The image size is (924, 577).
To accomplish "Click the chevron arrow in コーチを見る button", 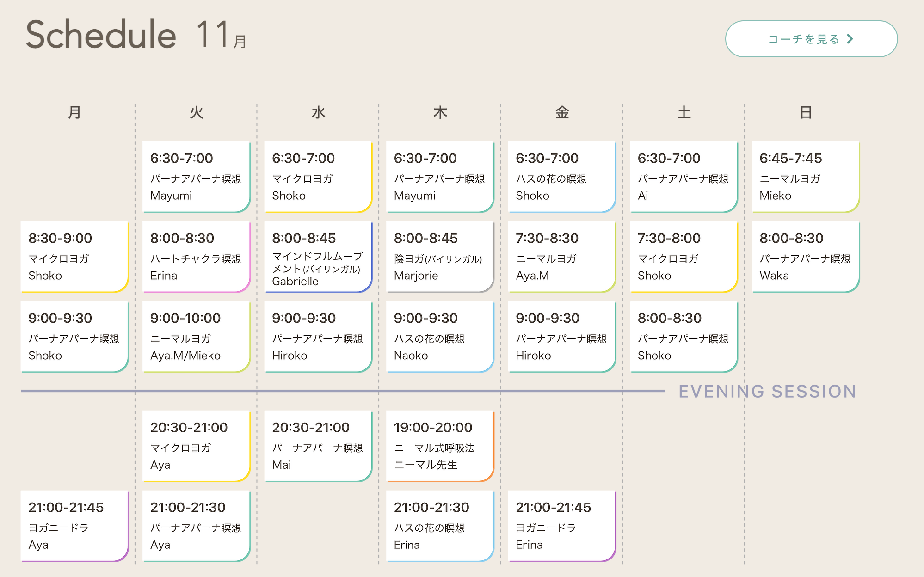I will [850, 39].
